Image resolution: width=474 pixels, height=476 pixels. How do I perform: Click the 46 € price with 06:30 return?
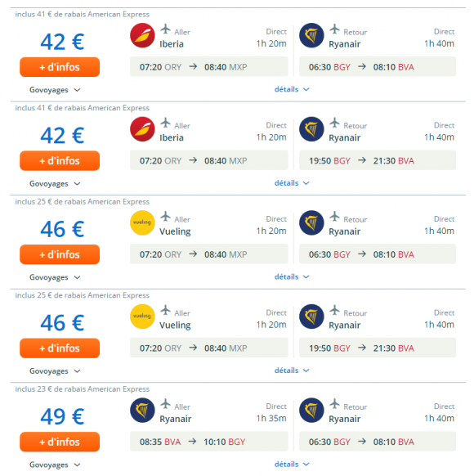pyautogui.click(x=62, y=229)
